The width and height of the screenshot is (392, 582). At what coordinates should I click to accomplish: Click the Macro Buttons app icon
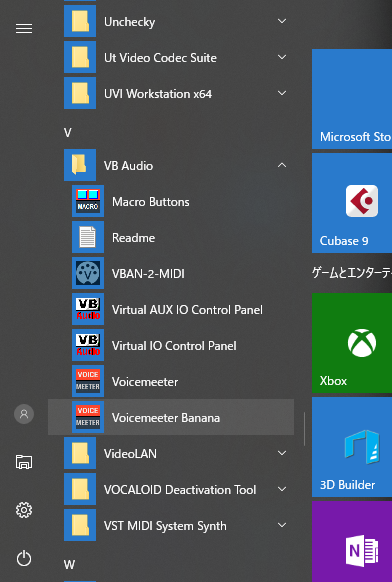pyautogui.click(x=88, y=201)
